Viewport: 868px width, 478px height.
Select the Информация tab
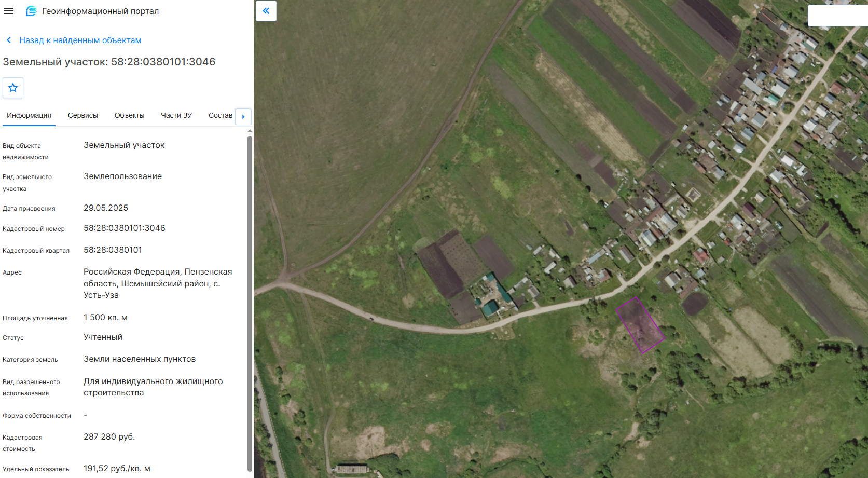click(x=29, y=115)
